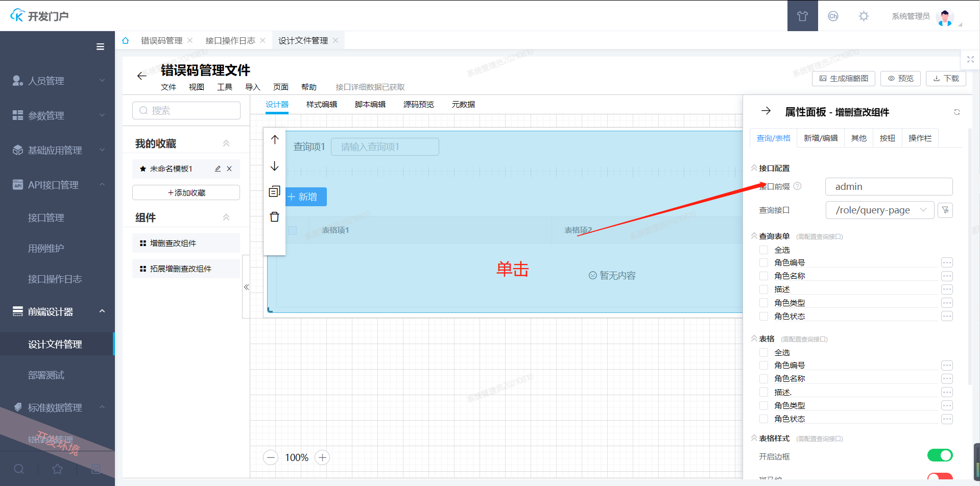
Task: Zoom out canvas with minus icon
Action: point(271,457)
